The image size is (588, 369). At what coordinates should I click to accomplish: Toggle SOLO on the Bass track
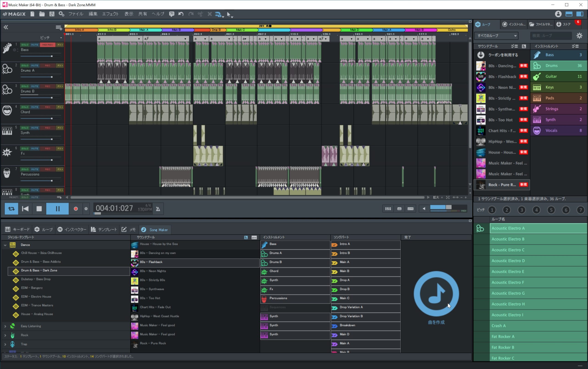25,45
